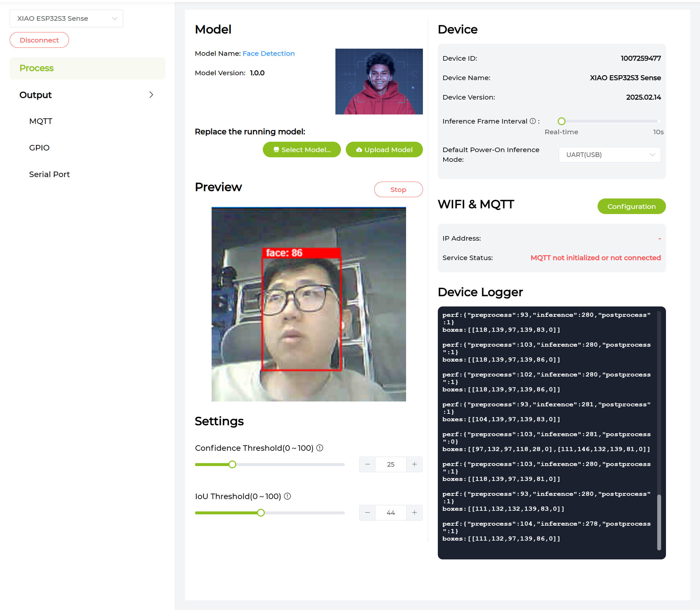Viewport: 700px width, 610px height.
Task: Click the 10s slider label
Action: click(x=658, y=132)
